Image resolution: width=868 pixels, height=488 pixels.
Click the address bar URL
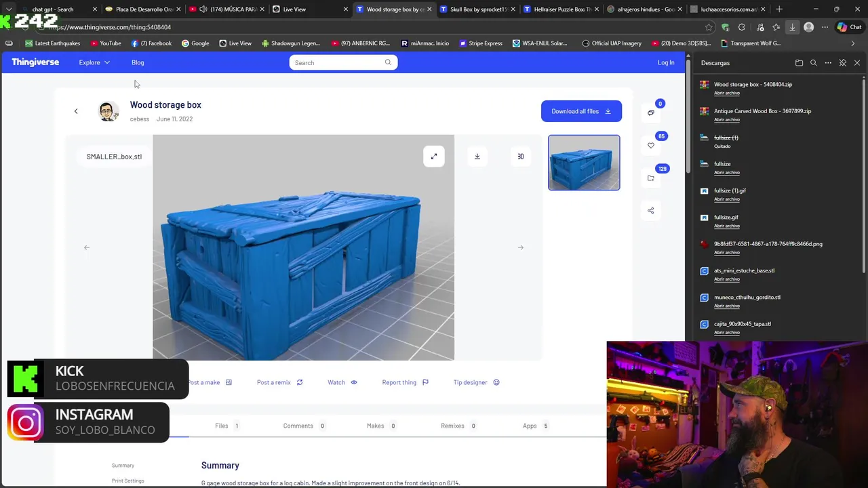[110, 27]
